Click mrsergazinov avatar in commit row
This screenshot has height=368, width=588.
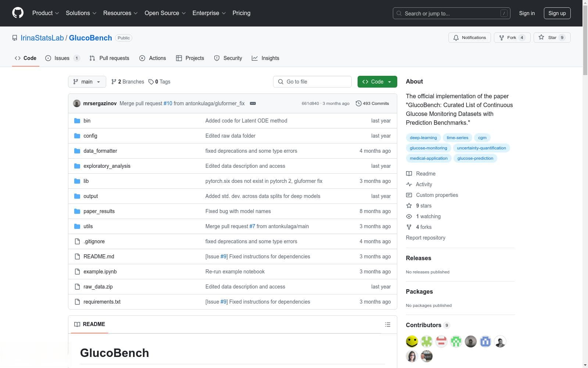(x=77, y=103)
